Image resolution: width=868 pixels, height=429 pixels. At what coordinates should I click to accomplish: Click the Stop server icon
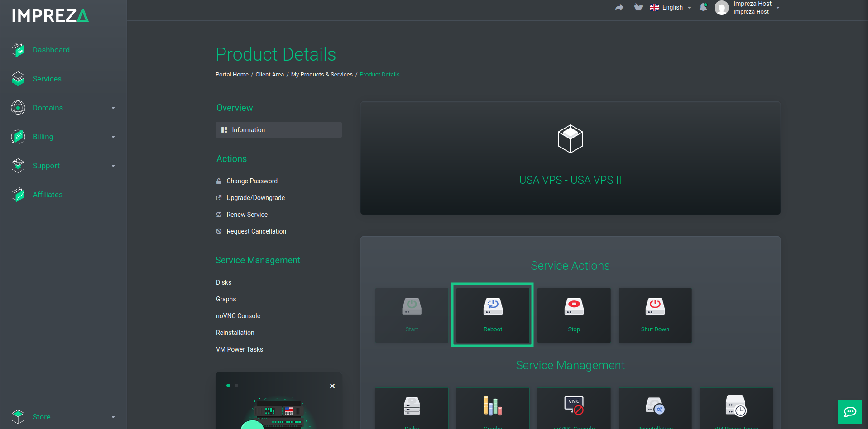click(x=574, y=306)
